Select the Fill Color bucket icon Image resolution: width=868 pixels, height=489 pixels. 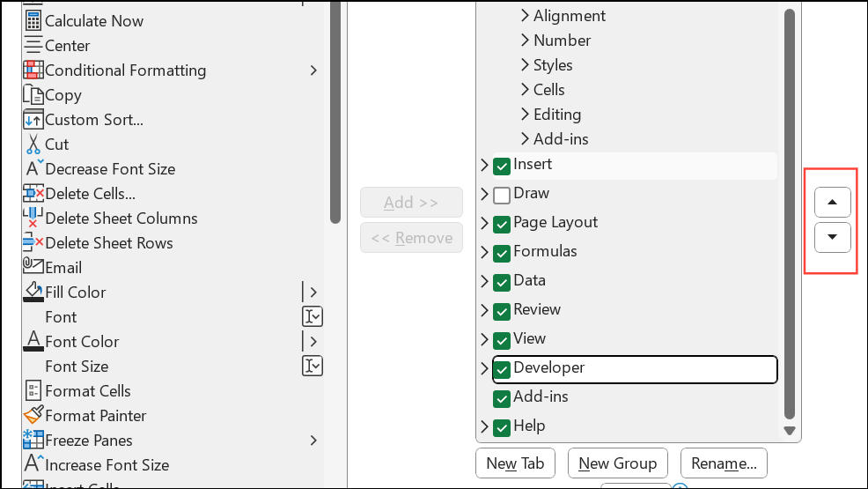[33, 292]
